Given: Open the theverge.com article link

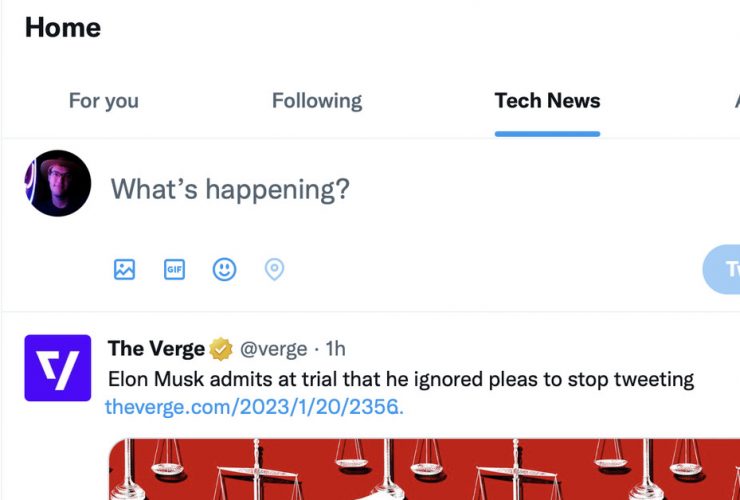Looking at the screenshot, I should click(x=254, y=407).
